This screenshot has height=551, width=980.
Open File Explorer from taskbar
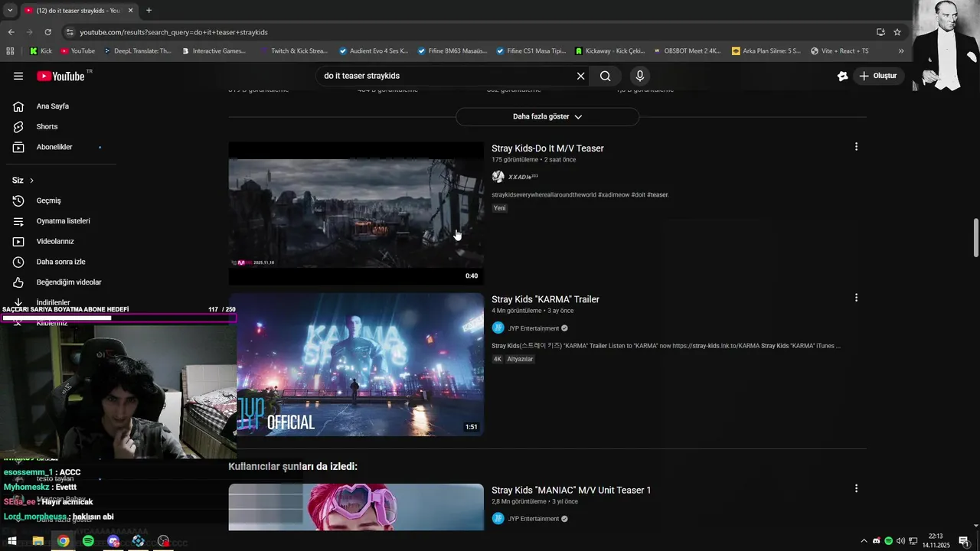coord(38,541)
